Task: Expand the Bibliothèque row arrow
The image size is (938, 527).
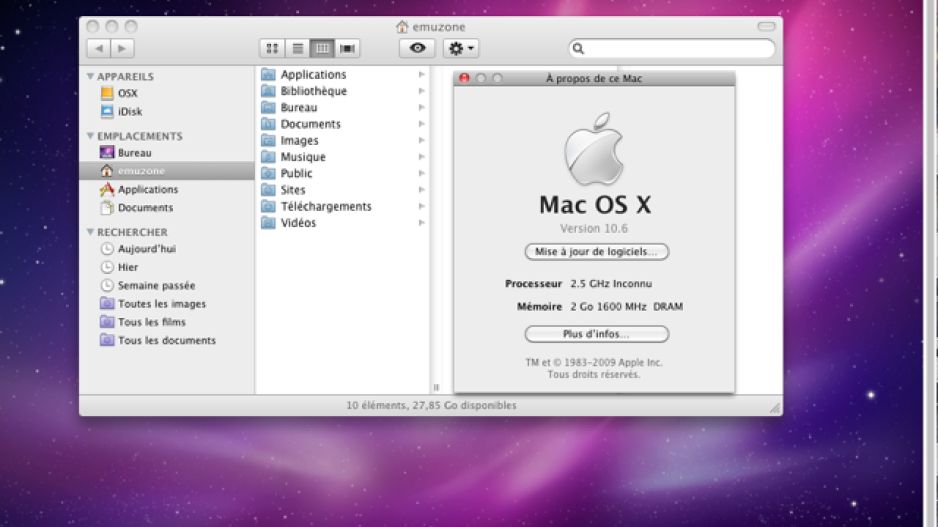Action: 421,91
